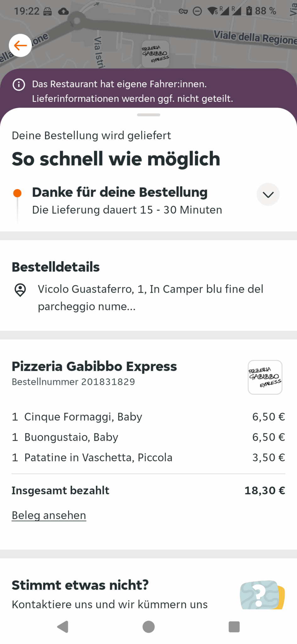The width and height of the screenshot is (297, 644).
Task: Tap the orange back arrow button
Action: pos(20,46)
